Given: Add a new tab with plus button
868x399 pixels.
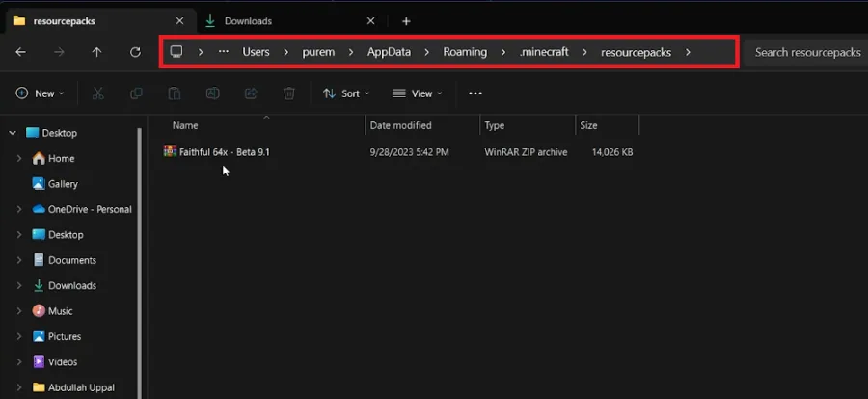Looking at the screenshot, I should 406,21.
